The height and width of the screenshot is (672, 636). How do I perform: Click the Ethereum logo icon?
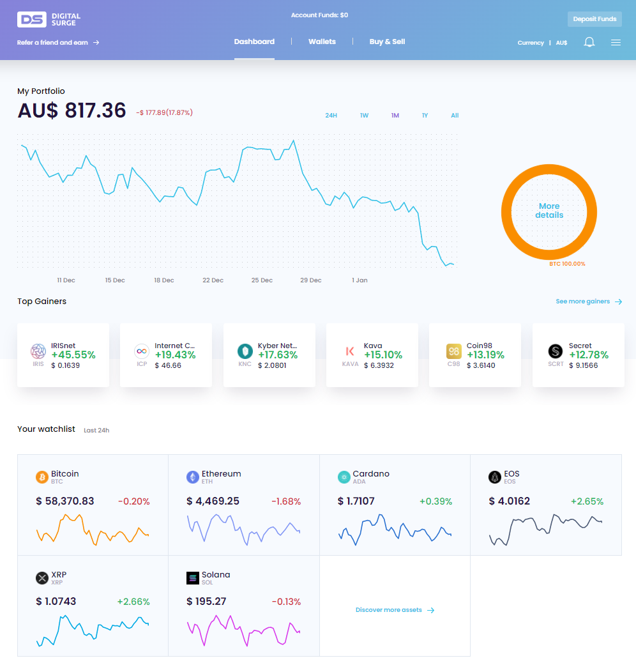(x=193, y=477)
